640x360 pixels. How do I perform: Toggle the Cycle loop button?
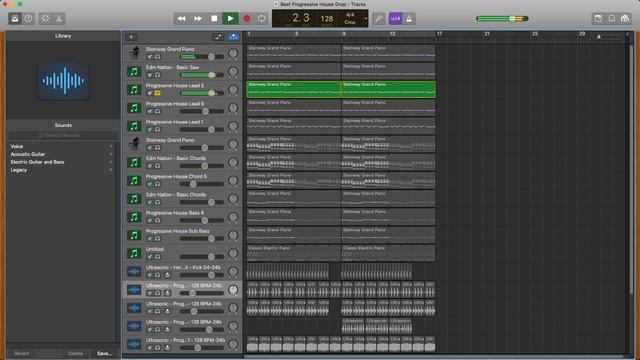tap(262, 19)
